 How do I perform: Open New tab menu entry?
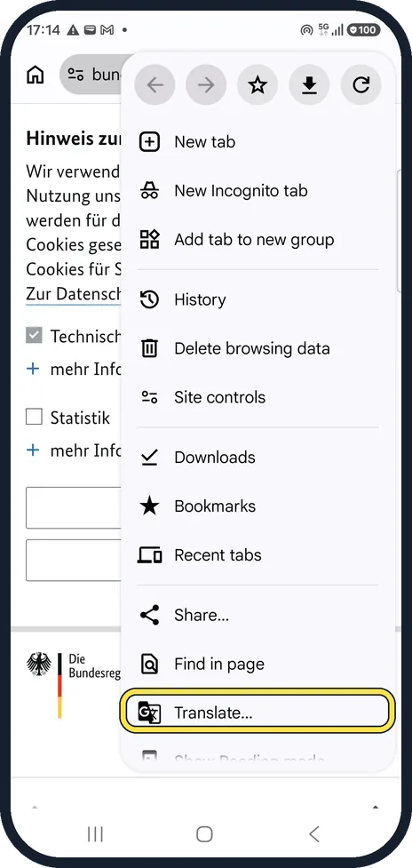[x=257, y=142]
